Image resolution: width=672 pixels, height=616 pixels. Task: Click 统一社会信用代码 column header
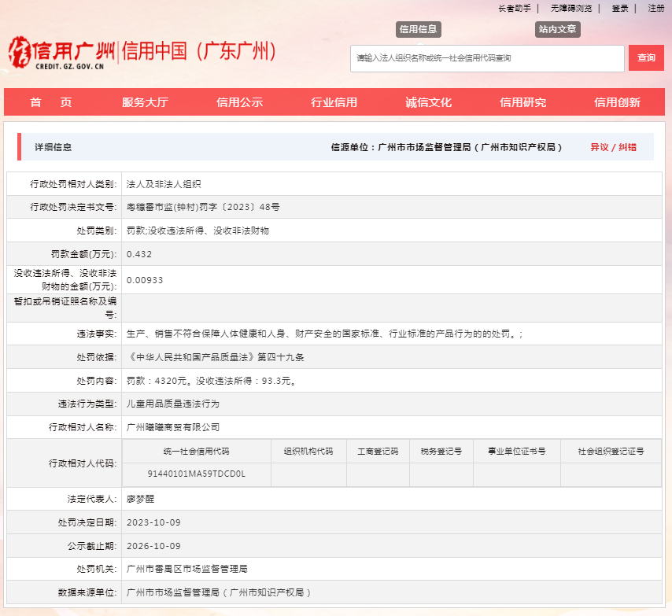(x=196, y=451)
